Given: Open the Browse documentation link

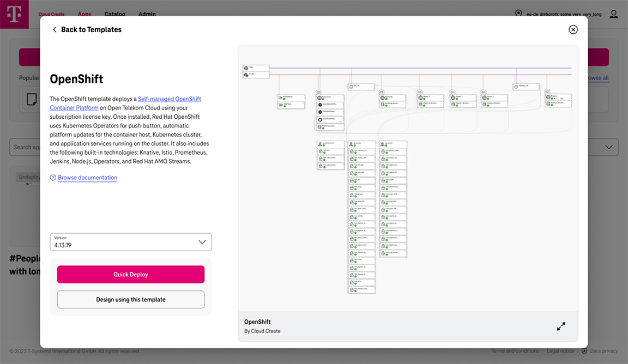Looking at the screenshot, I should click(x=87, y=177).
